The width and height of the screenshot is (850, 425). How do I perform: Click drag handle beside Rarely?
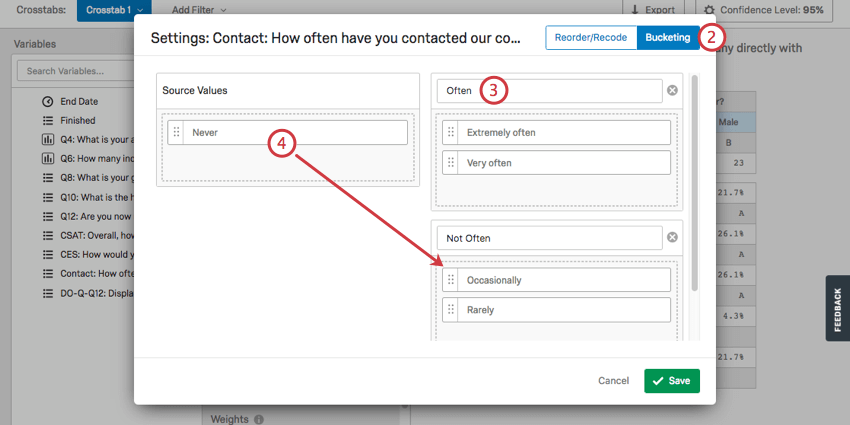[x=450, y=310]
